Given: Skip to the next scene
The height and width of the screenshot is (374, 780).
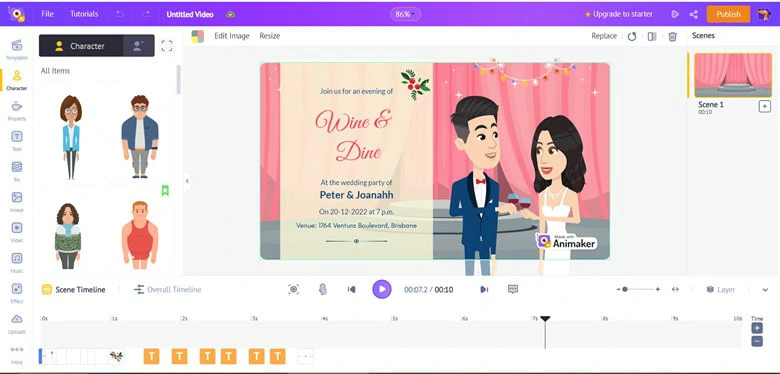Looking at the screenshot, I should click(484, 289).
